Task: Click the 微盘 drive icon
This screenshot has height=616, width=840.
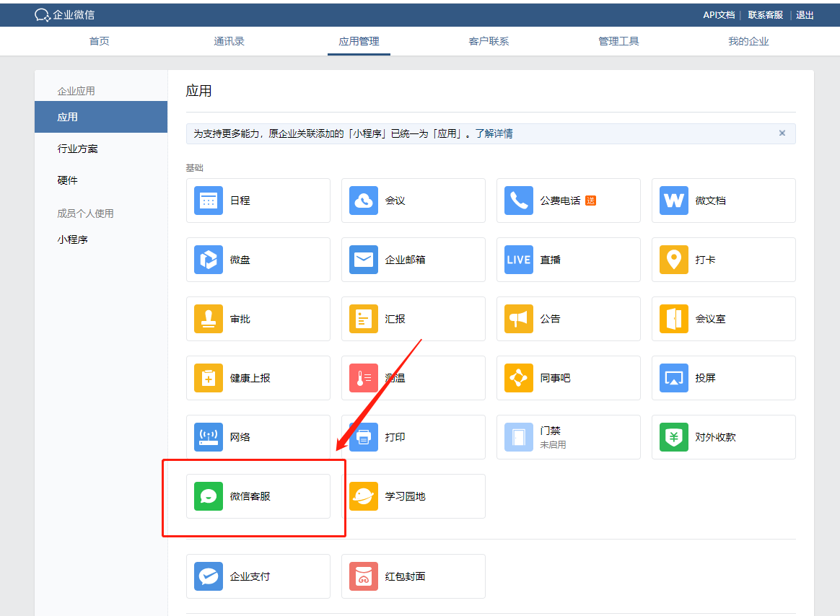Action: click(209, 260)
